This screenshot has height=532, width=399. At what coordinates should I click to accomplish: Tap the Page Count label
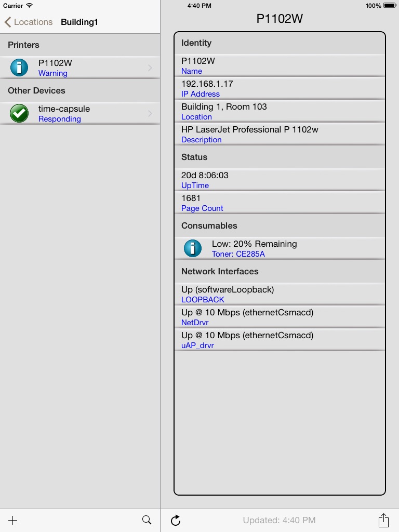tap(202, 208)
